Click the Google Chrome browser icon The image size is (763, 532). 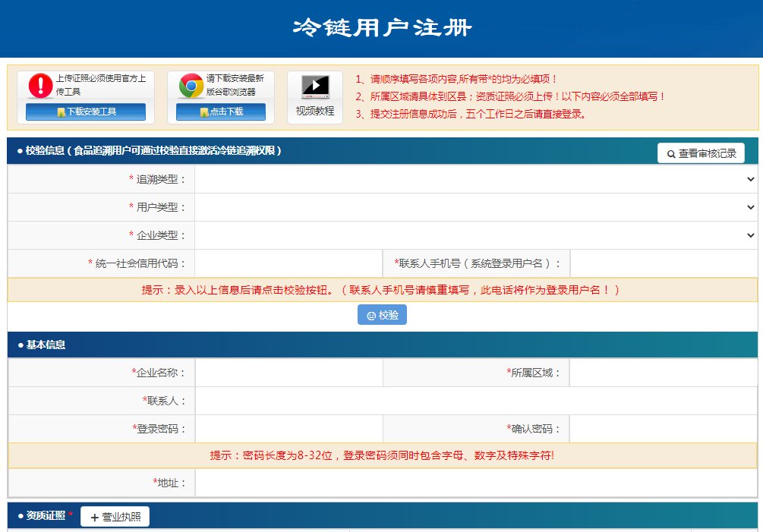pyautogui.click(x=191, y=86)
